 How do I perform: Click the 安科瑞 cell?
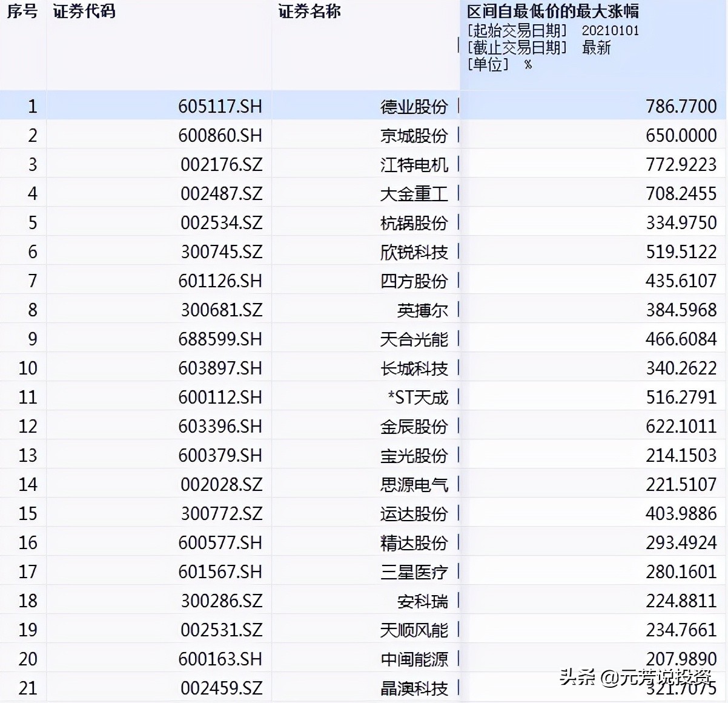pyautogui.click(x=423, y=601)
